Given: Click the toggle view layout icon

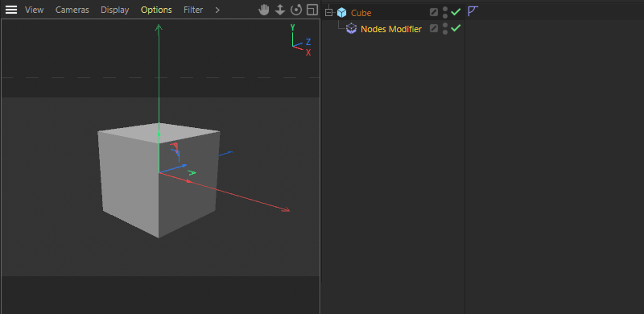Looking at the screenshot, I should pyautogui.click(x=312, y=10).
